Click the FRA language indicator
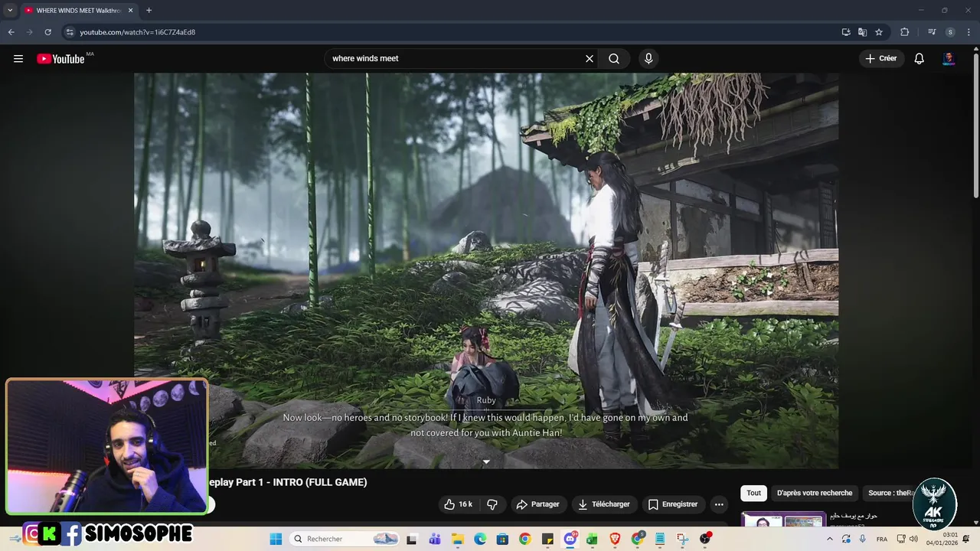The image size is (980, 551). 882,539
